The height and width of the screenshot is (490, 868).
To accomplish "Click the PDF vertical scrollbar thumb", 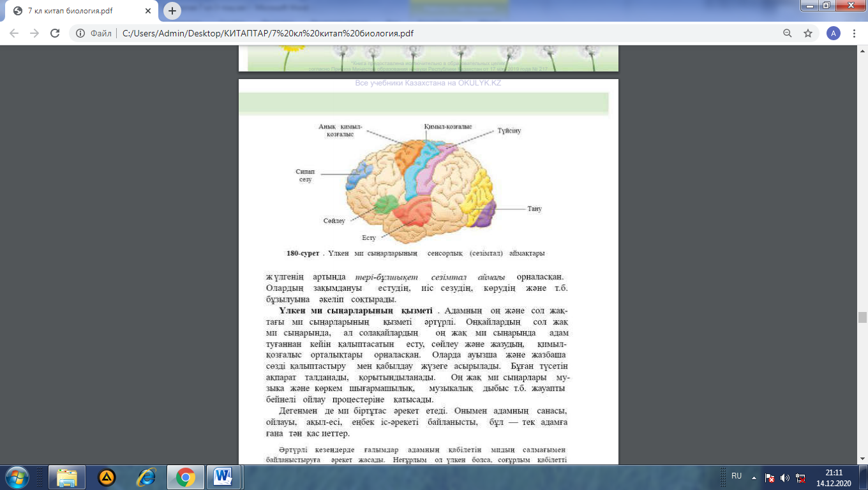I will click(862, 318).
